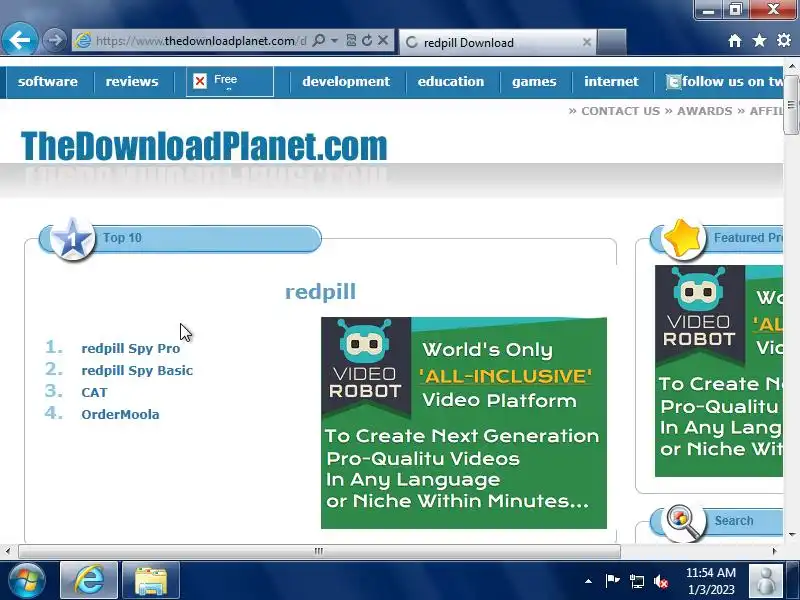
Task: Refresh the page with reload icon
Action: (x=367, y=40)
